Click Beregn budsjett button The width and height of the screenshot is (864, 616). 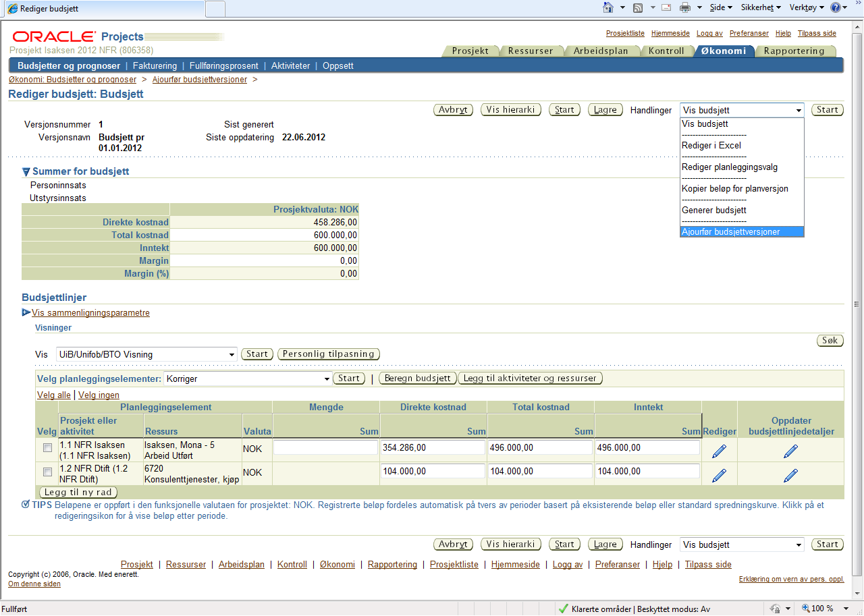[418, 379]
